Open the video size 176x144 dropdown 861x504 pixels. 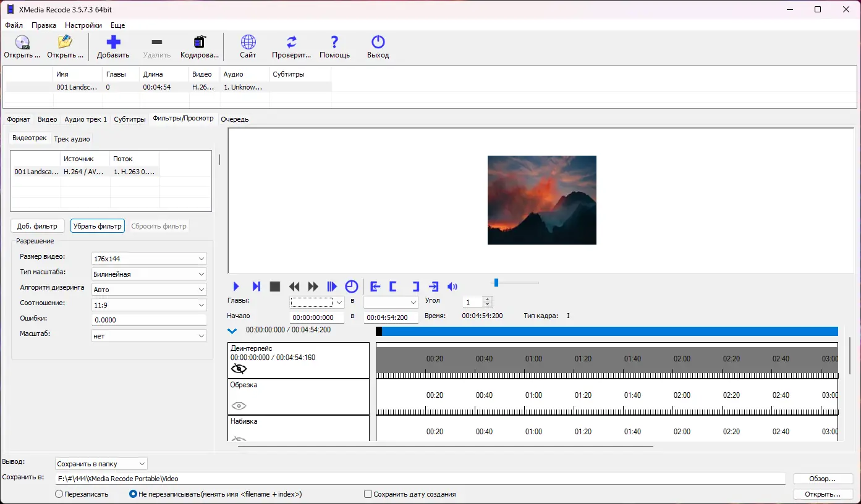[x=149, y=259]
